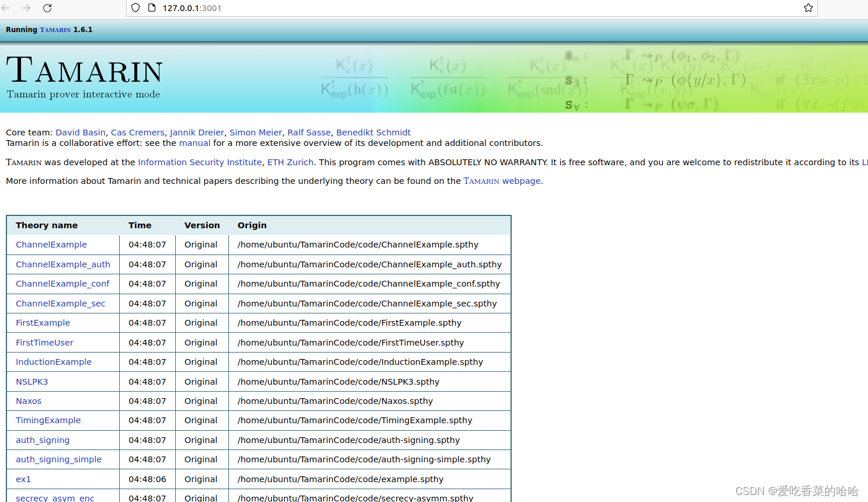Click the InductionExample.spthy origin path
Screen dimensions: 868x502
360,362
